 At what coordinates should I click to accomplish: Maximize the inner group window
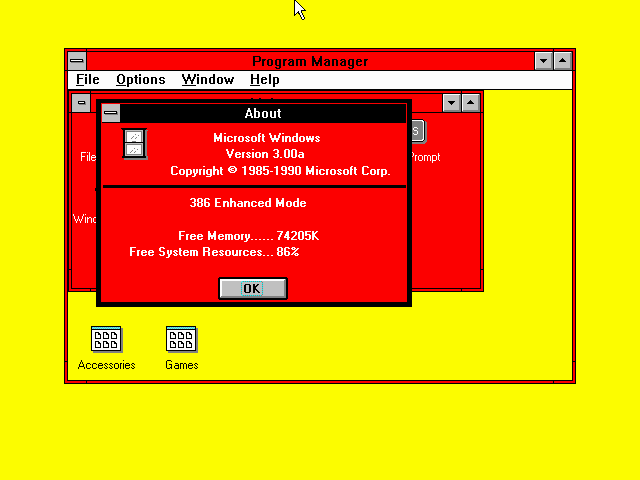click(x=471, y=102)
